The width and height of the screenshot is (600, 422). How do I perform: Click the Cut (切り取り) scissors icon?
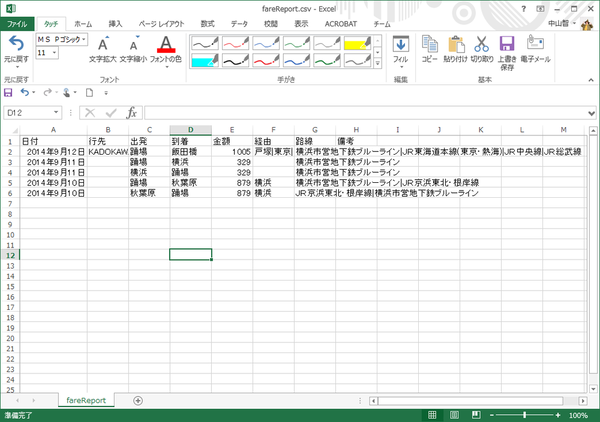point(481,44)
